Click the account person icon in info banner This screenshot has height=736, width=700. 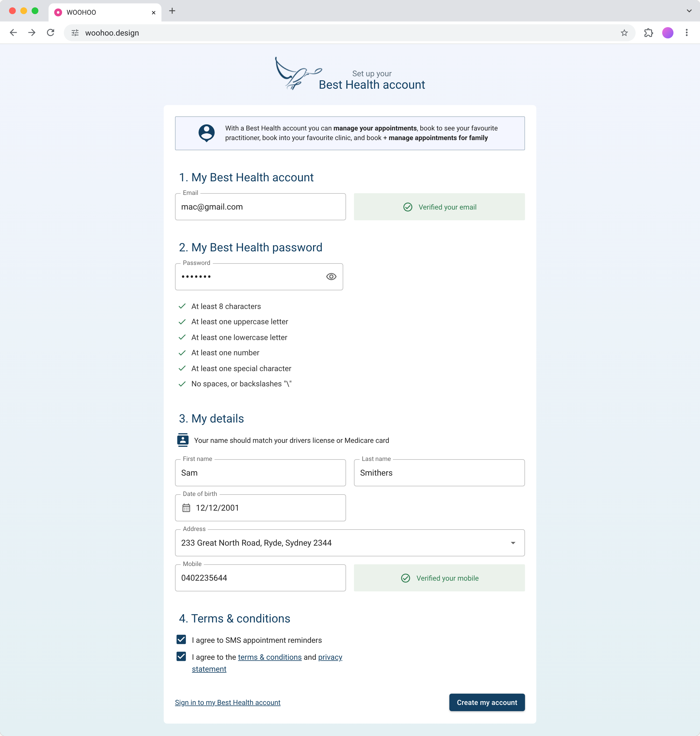[x=206, y=133]
